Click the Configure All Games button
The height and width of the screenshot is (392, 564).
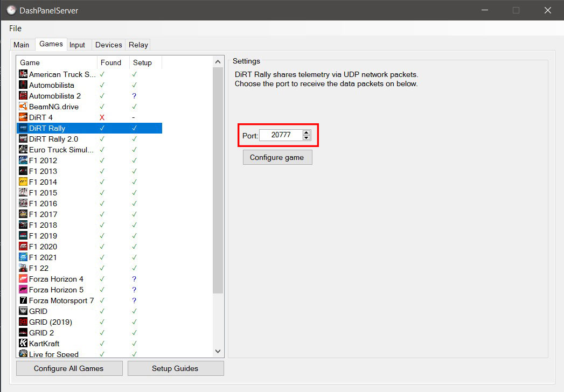click(69, 369)
